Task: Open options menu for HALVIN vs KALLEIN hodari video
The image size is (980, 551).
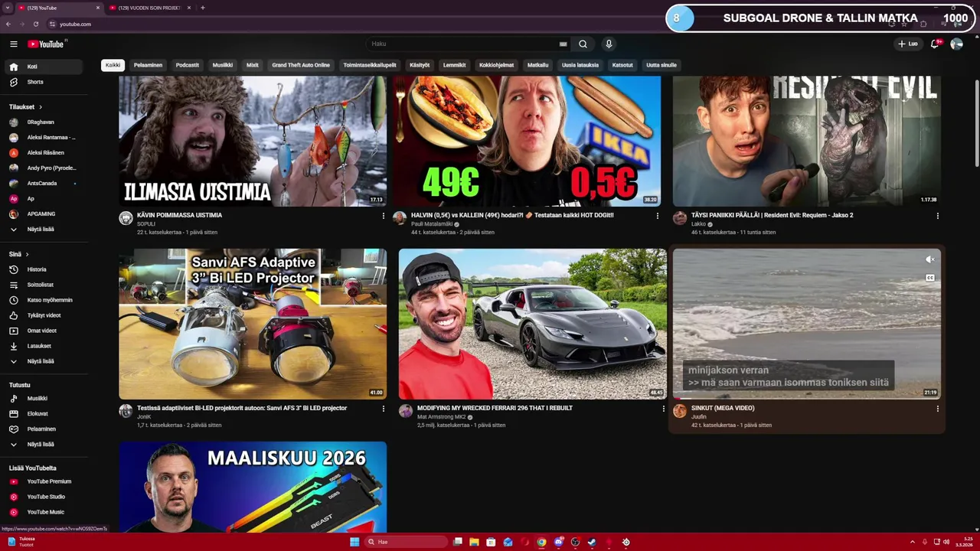Action: point(657,216)
